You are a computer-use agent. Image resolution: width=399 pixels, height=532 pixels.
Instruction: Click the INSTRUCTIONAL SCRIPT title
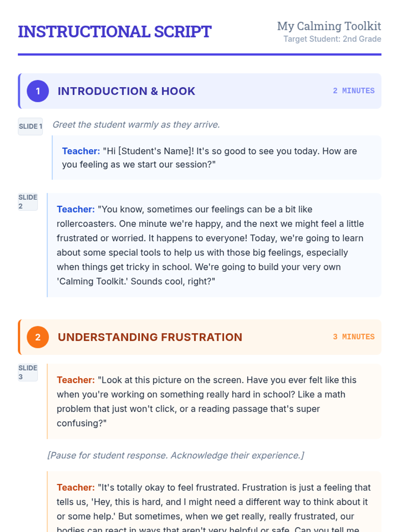[115, 32]
